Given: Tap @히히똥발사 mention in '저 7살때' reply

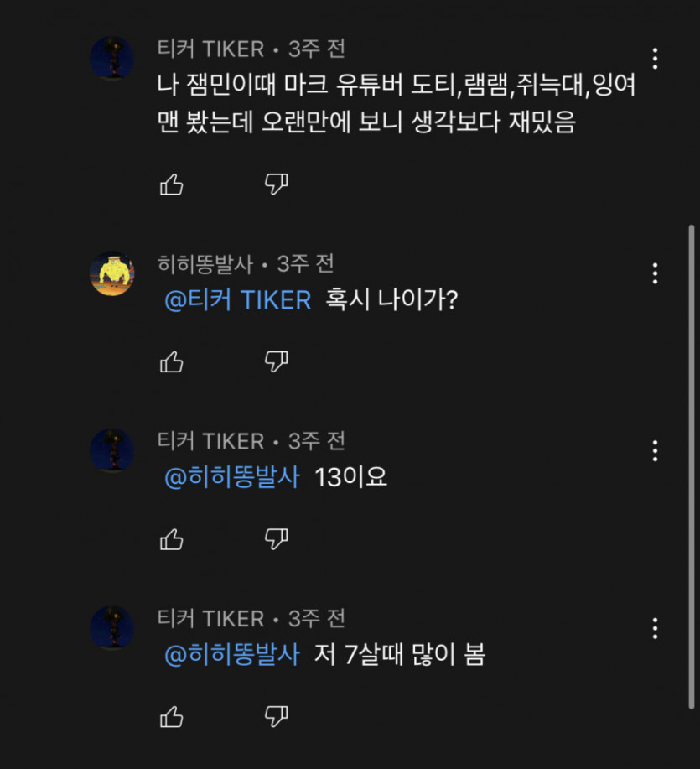Looking at the screenshot, I should 231,655.
